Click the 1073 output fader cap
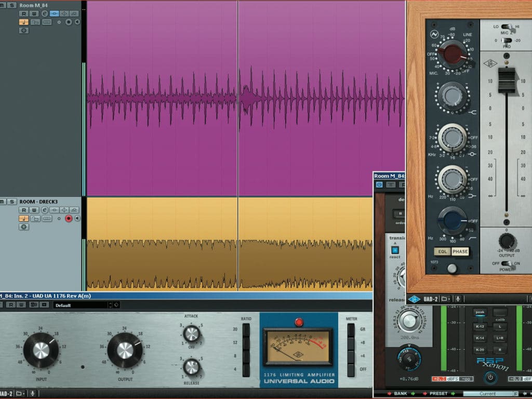The image size is (532, 399). point(507,79)
